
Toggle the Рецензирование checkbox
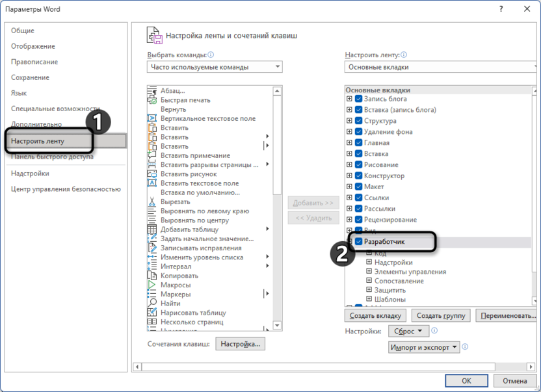click(x=358, y=220)
